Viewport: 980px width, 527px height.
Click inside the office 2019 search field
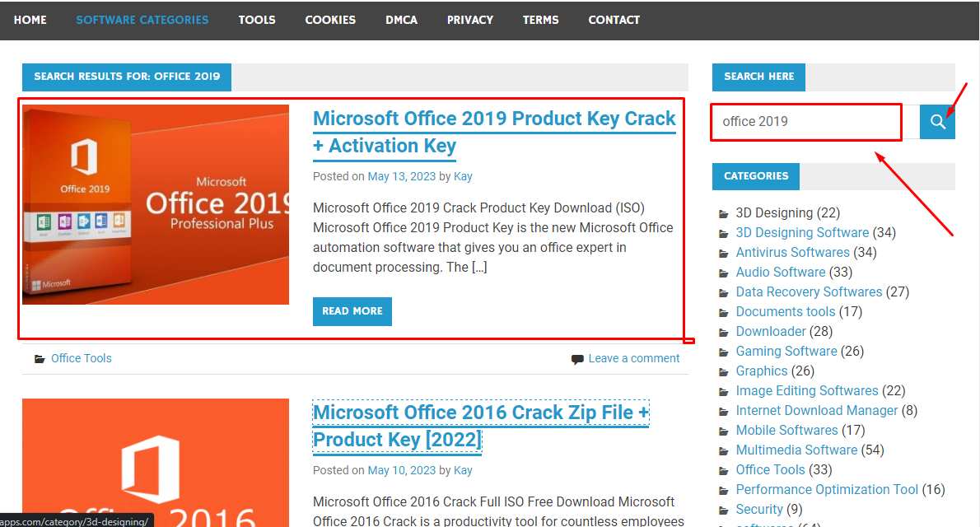coord(805,121)
